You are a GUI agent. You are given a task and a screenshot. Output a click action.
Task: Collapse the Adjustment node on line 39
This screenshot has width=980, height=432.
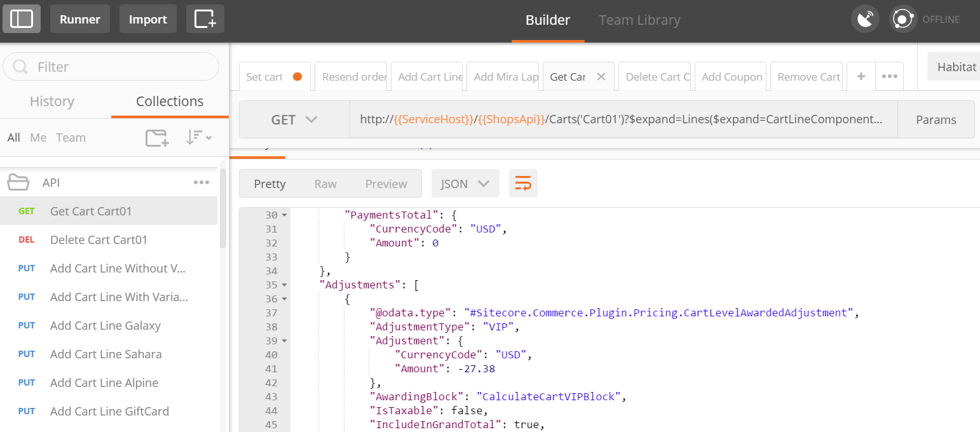coord(284,341)
